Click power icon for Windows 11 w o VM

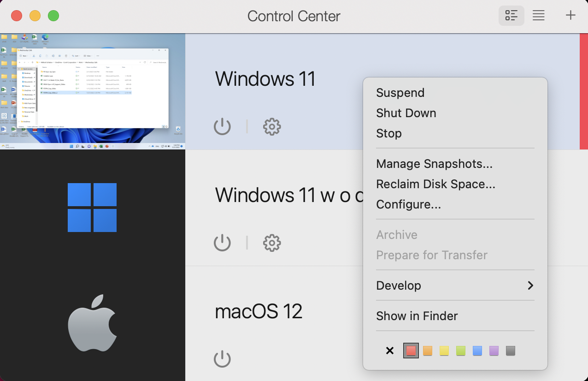click(x=222, y=243)
